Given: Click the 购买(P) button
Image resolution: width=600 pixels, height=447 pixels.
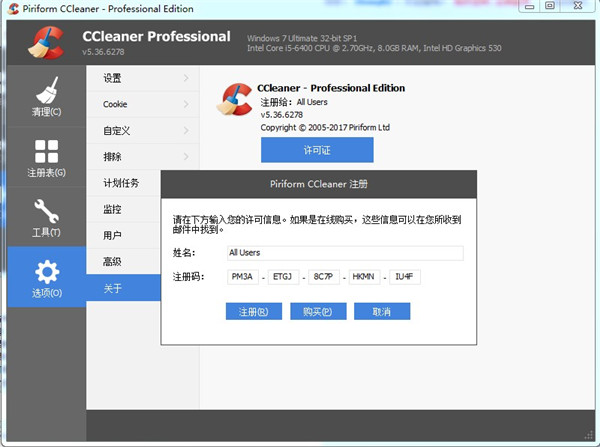Looking at the screenshot, I should tap(317, 312).
